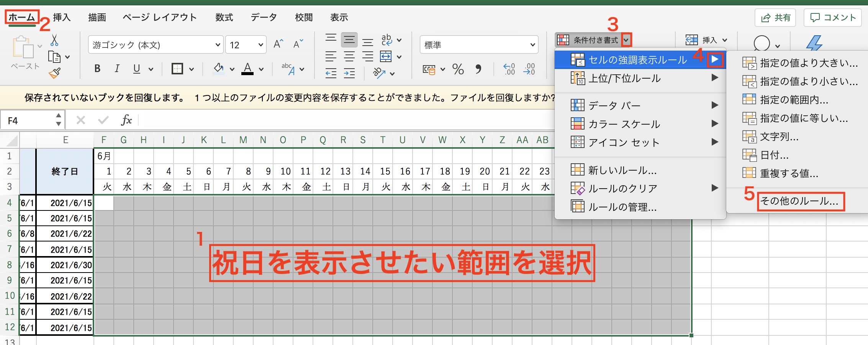Decrease font size with small A
The image size is (868, 345).
click(298, 44)
